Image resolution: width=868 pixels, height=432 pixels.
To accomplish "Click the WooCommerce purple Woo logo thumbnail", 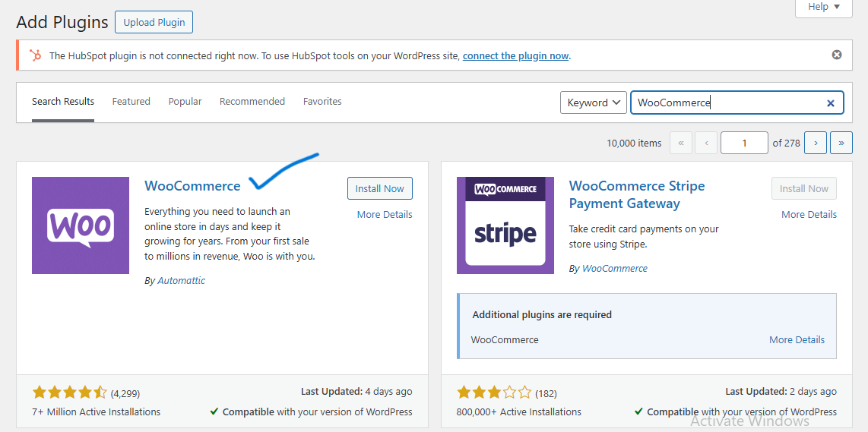I will (x=81, y=225).
